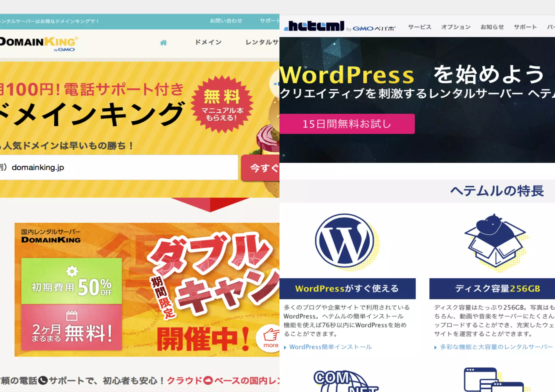This screenshot has height=392, width=555.
Task: Click the gear icon in 初期費用50%OFF box
Action: [72, 271]
